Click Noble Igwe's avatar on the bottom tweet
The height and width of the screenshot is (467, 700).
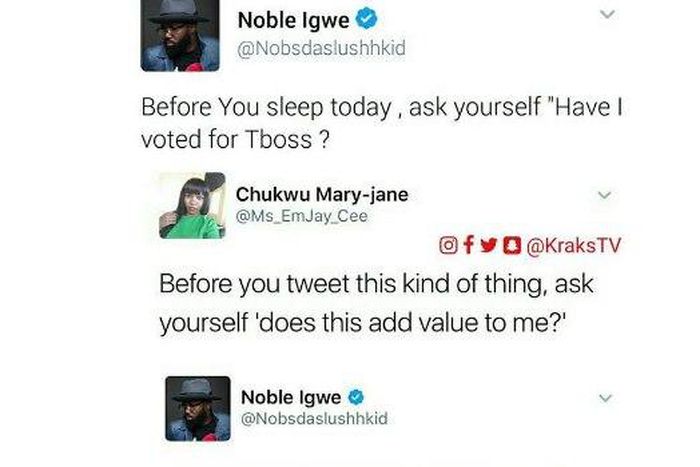197,408
